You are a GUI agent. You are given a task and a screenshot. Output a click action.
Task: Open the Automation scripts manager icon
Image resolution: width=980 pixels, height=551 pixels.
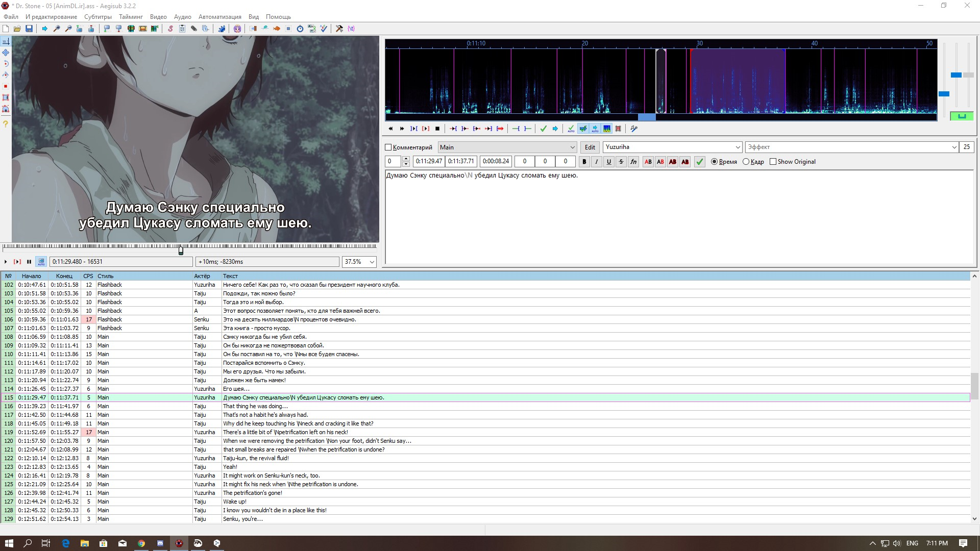tap(222, 29)
